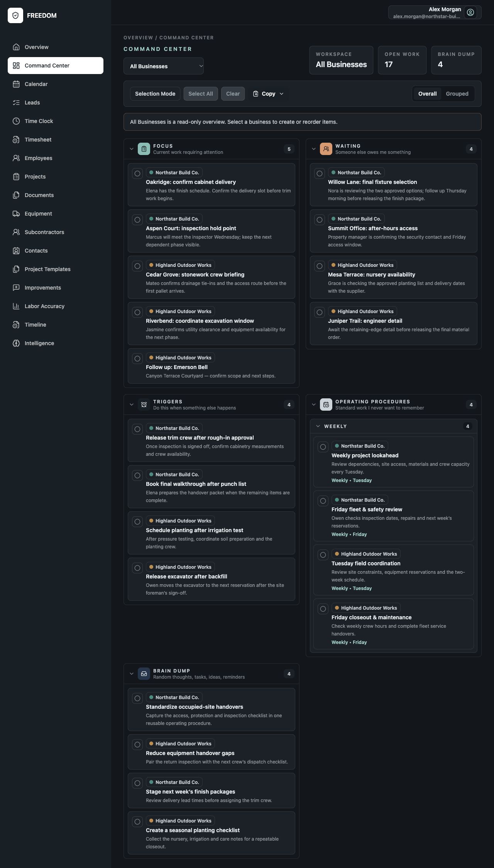Screen dimensions: 494x868
Task: Click the Timesheet icon in sidebar
Action: click(16, 140)
